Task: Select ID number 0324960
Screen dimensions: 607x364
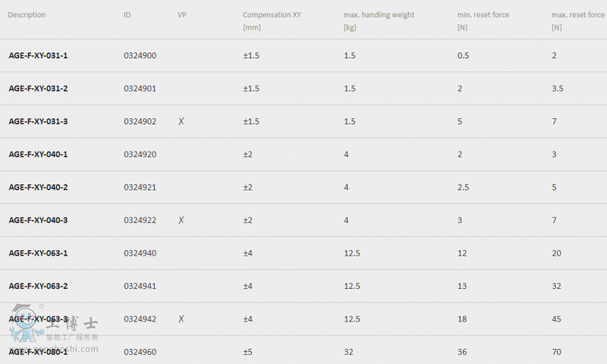Action: point(140,352)
